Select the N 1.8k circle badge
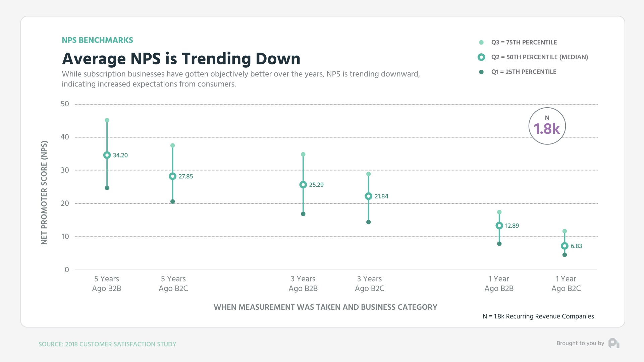 tap(547, 126)
